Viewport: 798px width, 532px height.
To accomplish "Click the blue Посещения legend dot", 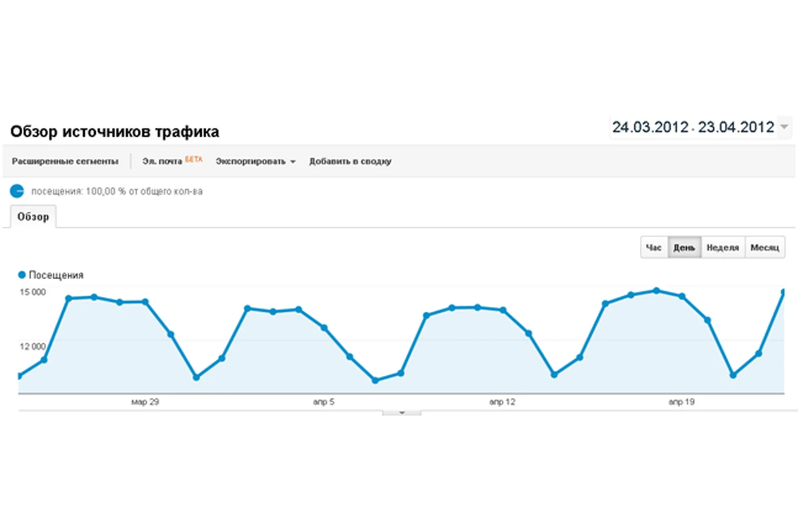I will (21, 275).
